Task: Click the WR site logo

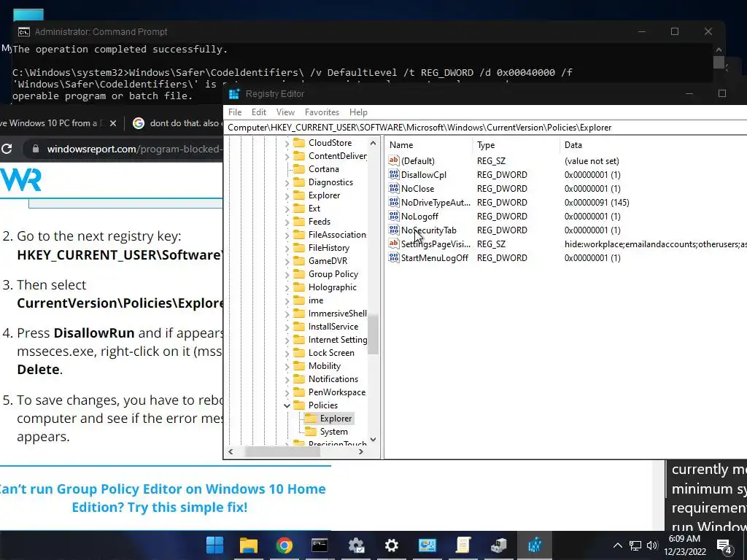Action: click(21, 180)
